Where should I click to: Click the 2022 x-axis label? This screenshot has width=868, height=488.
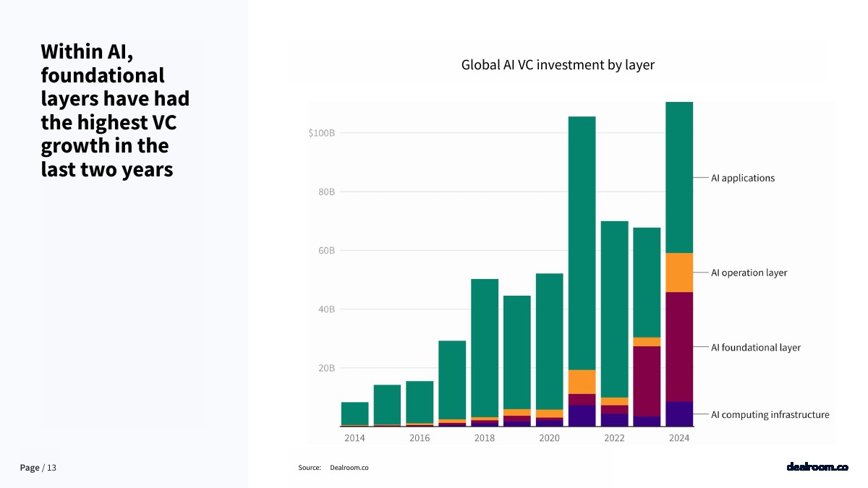click(x=614, y=438)
